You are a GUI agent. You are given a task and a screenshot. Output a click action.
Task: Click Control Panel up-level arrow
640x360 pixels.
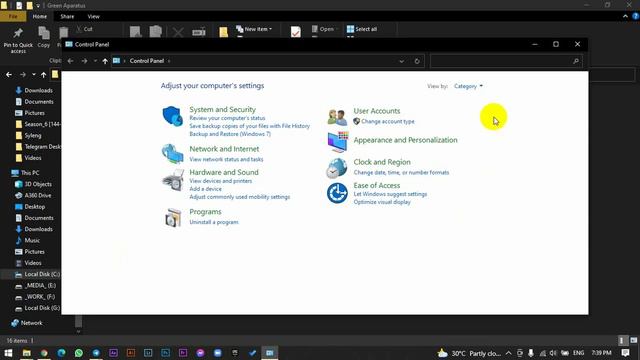(x=105, y=61)
